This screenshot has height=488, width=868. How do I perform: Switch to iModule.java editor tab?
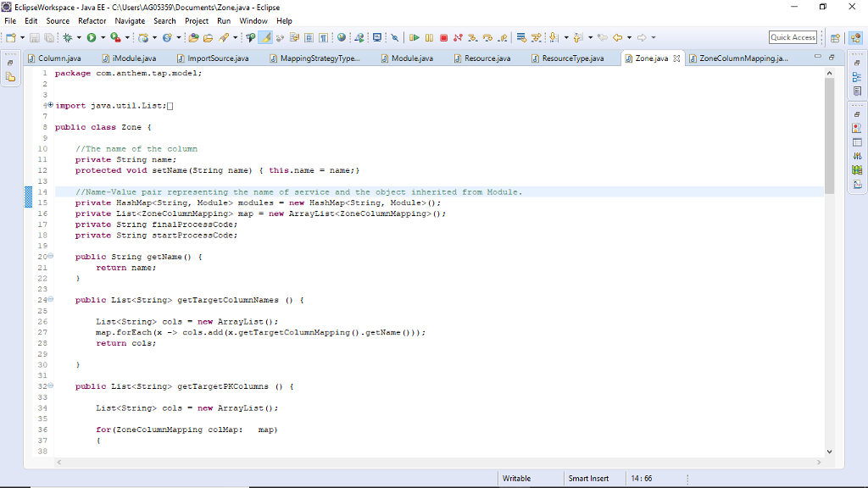(129, 58)
